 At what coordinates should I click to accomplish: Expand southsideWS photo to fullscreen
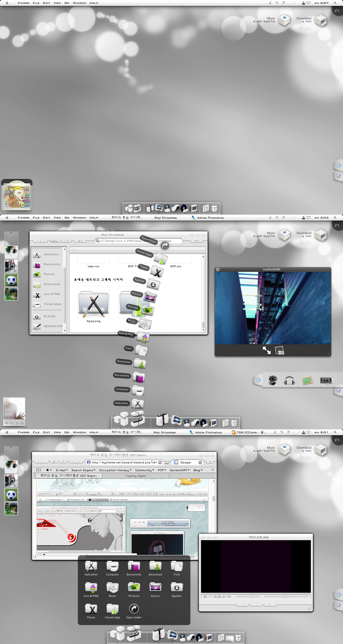coord(267,350)
